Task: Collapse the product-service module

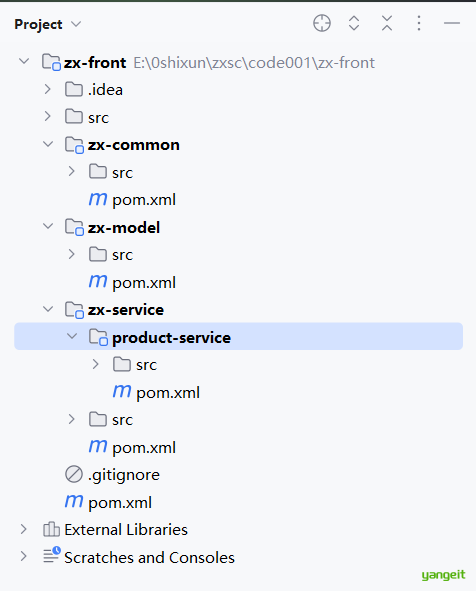Action: 72,336
